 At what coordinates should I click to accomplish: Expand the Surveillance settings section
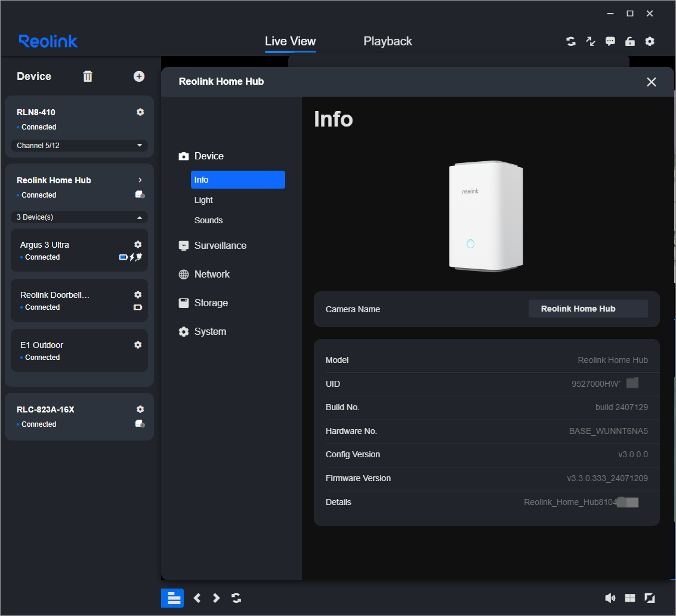[x=212, y=245]
